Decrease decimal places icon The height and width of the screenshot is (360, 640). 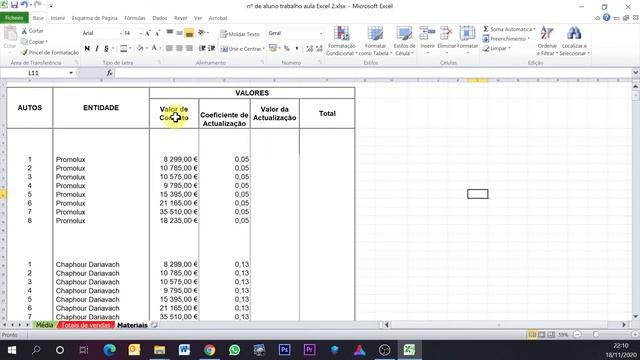[x=319, y=49]
